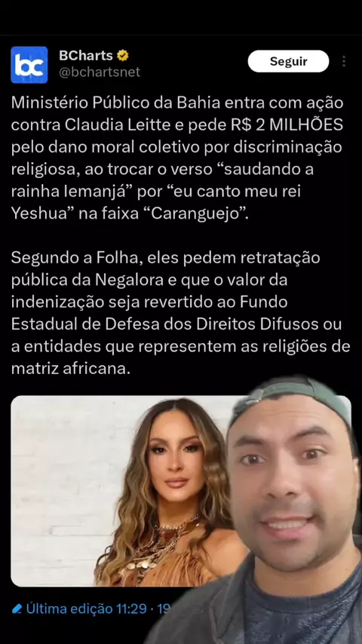This screenshot has width=362, height=644.
Task: View the Última edição edit history
Action: point(69,609)
